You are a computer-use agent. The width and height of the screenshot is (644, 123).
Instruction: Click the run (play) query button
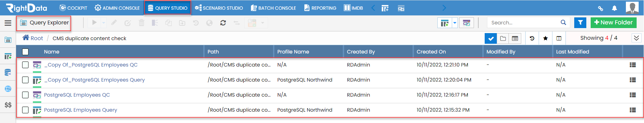coord(94,23)
